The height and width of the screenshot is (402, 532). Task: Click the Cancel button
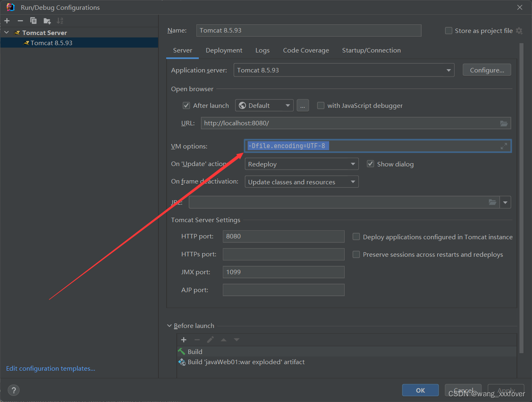pos(463,390)
